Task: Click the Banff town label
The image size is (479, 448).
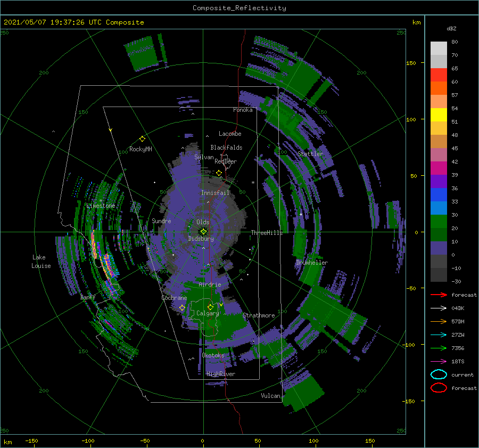Action: [x=88, y=297]
